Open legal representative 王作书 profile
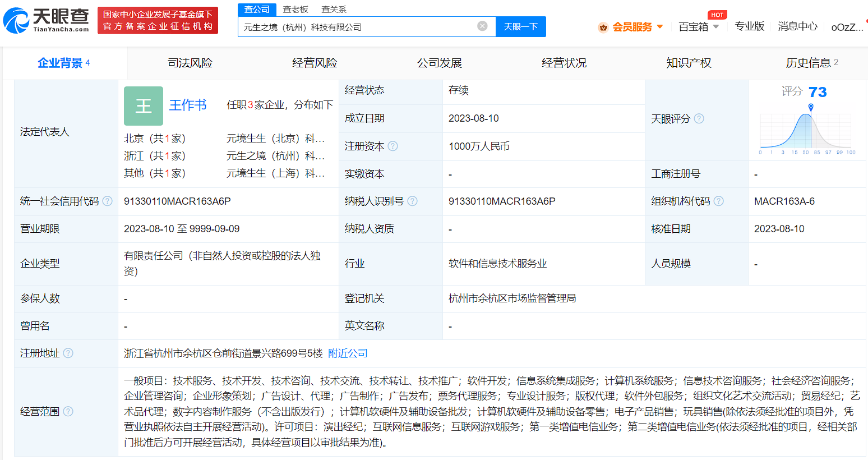 tap(188, 105)
